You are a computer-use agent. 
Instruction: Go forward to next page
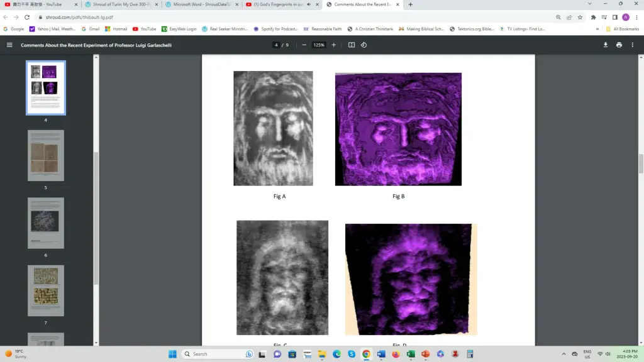point(16,17)
